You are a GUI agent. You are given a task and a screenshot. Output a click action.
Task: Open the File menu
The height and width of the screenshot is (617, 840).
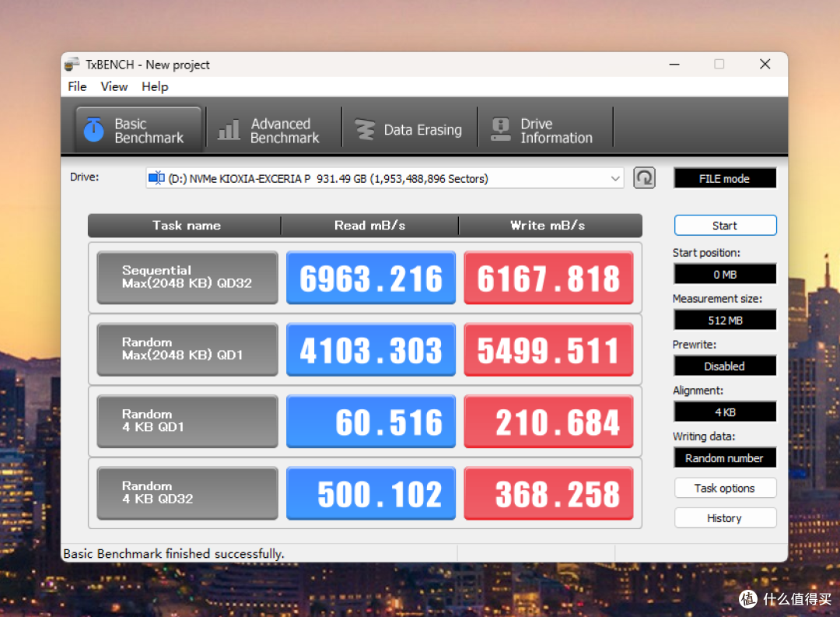[77, 86]
